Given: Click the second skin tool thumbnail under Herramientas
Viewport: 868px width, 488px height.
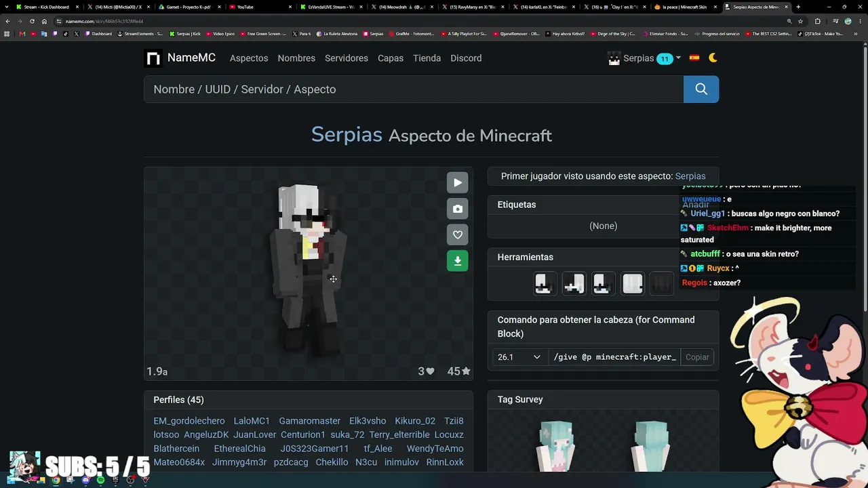Looking at the screenshot, I should [x=574, y=283].
